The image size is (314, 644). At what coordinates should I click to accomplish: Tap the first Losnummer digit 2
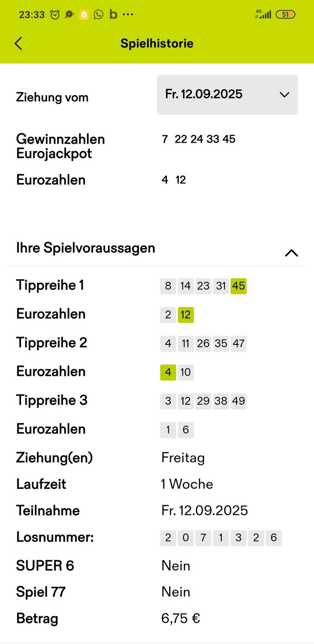tap(168, 538)
